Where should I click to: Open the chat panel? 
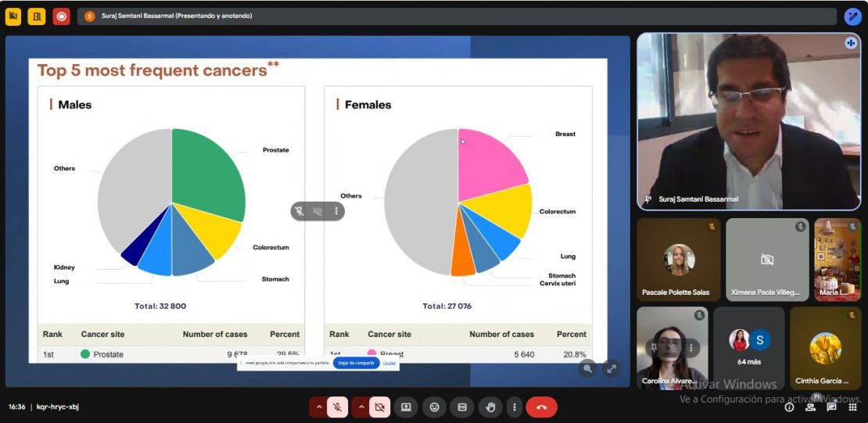(831, 407)
